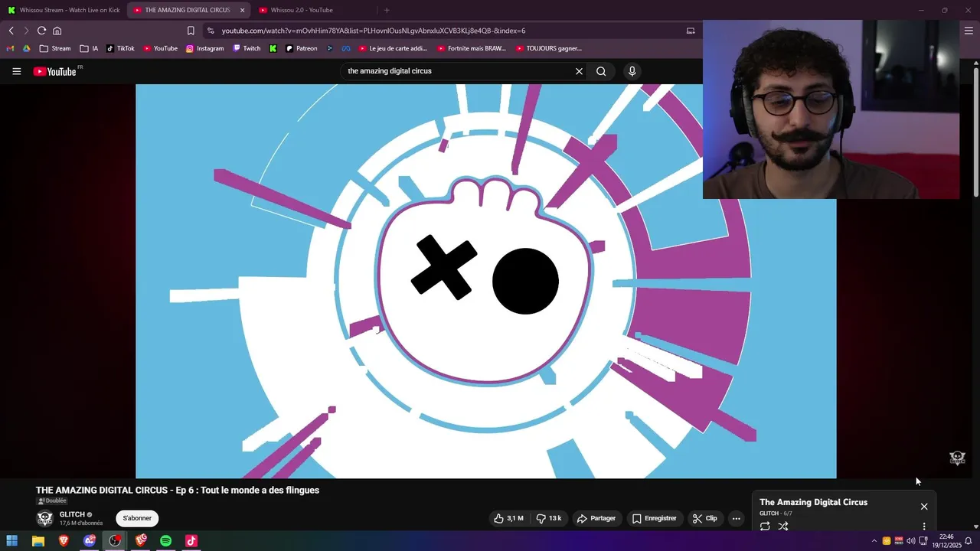Open the Patreon bookmark
Viewport: 980px width, 551px height.
point(301,48)
